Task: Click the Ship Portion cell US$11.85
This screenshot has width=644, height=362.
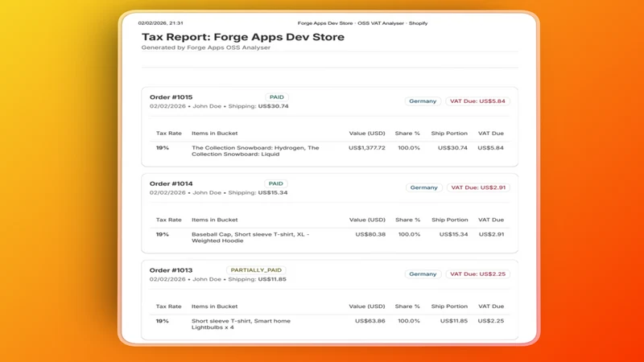Action: [454, 321]
